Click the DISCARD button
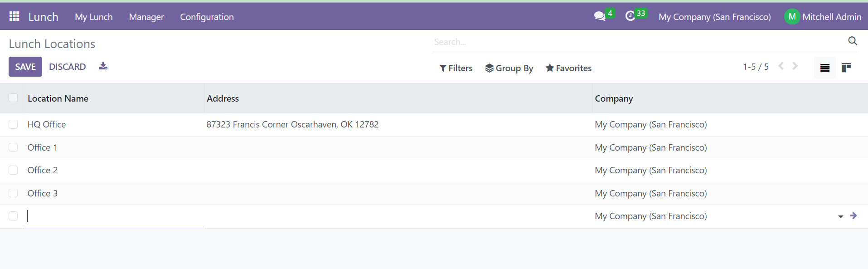The height and width of the screenshot is (269, 868). 68,67
